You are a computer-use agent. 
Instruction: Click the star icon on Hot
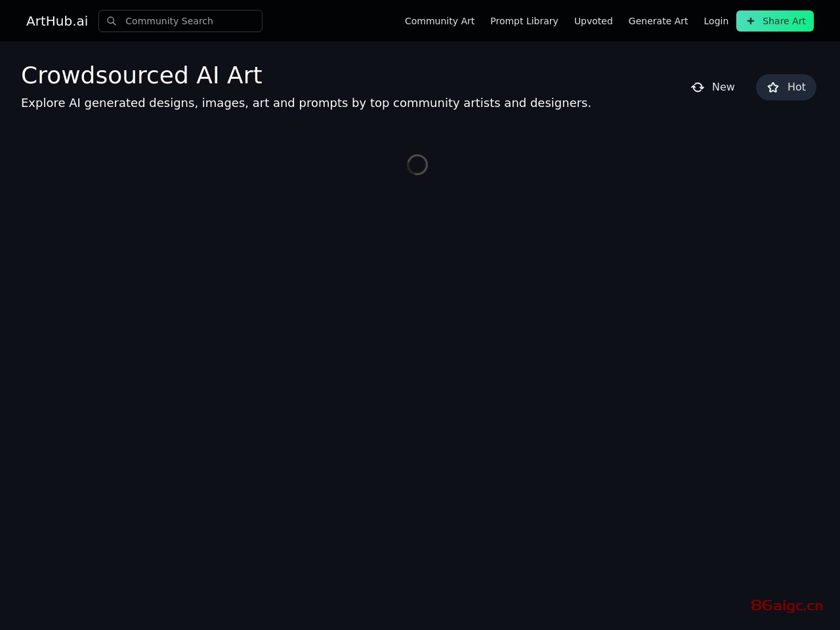tap(773, 87)
